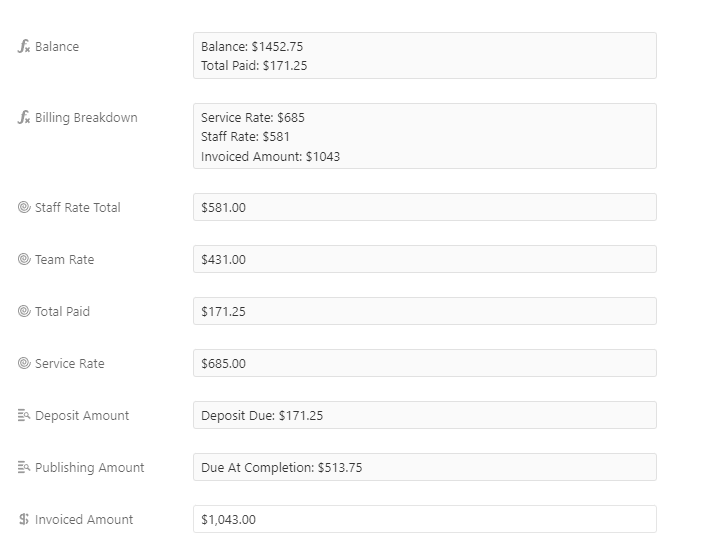Click the formula icon beside Billing Breakdown

point(24,117)
